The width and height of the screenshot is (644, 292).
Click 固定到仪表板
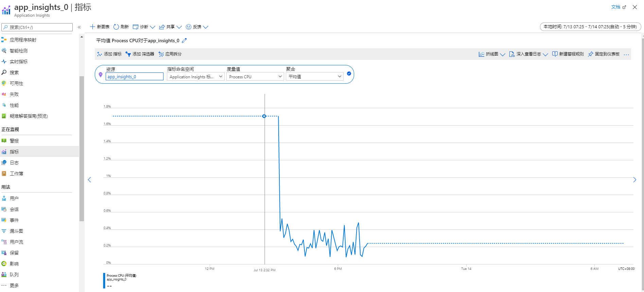click(604, 54)
